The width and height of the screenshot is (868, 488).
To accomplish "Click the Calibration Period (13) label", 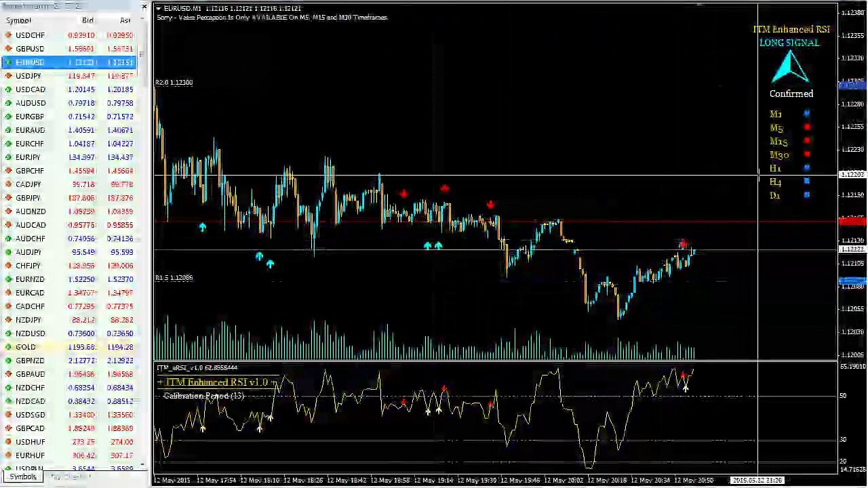I will (203, 396).
